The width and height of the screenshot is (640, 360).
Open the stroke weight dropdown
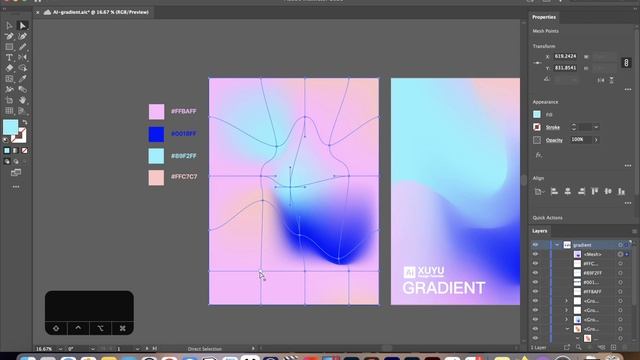pyautogui.click(x=596, y=127)
